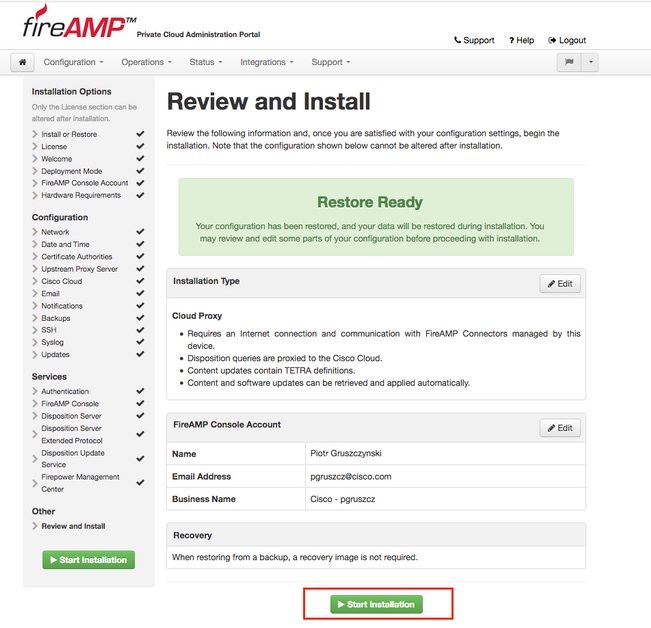Click the chevron next to Backups
Screen dimensions: 651x628
[35, 318]
